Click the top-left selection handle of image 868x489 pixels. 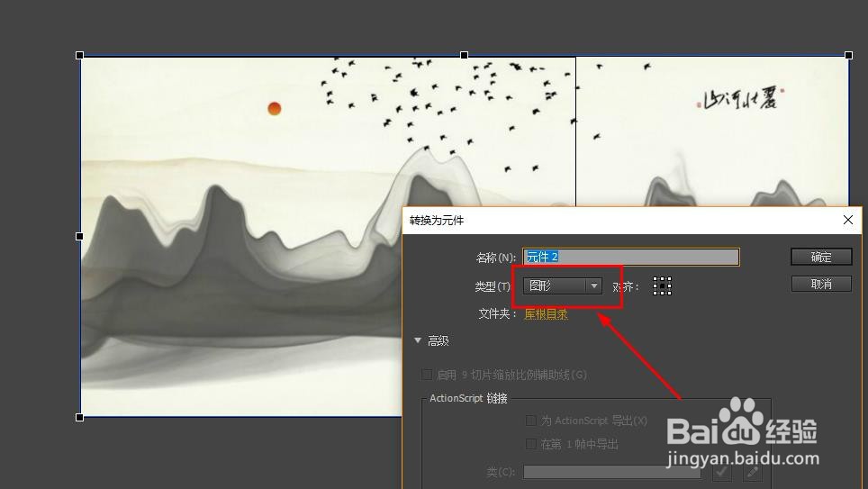click(x=80, y=55)
